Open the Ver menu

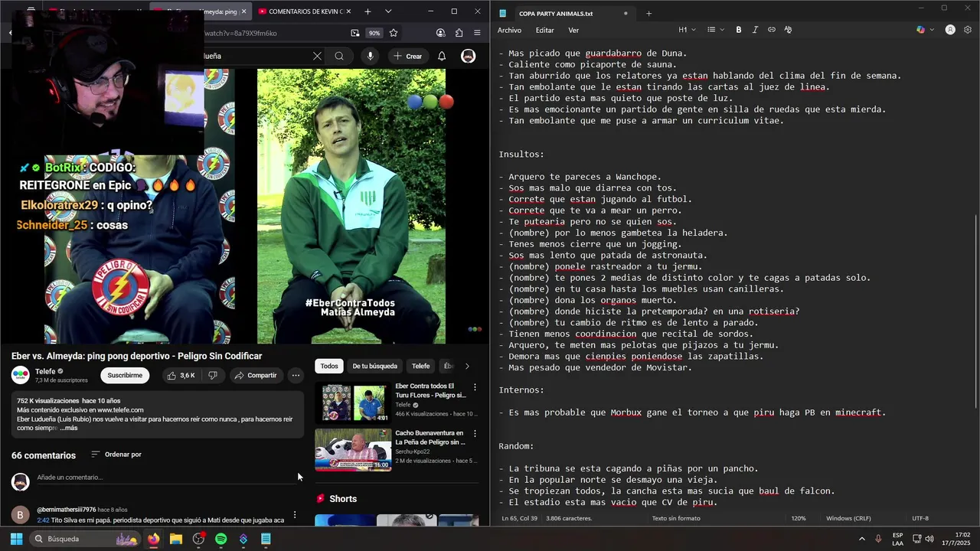(x=573, y=31)
